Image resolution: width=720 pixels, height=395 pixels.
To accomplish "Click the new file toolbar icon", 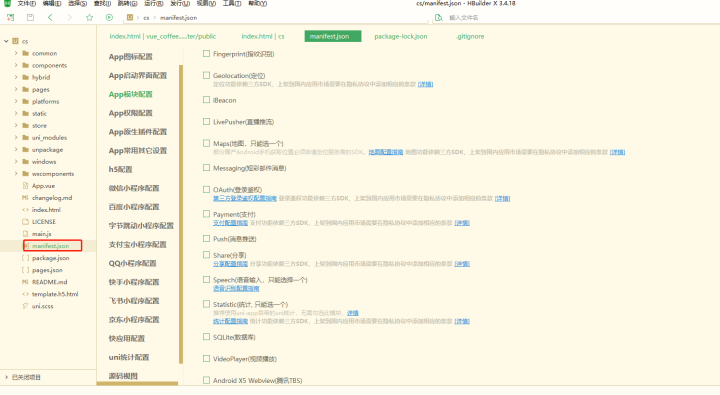I will pos(11,17).
